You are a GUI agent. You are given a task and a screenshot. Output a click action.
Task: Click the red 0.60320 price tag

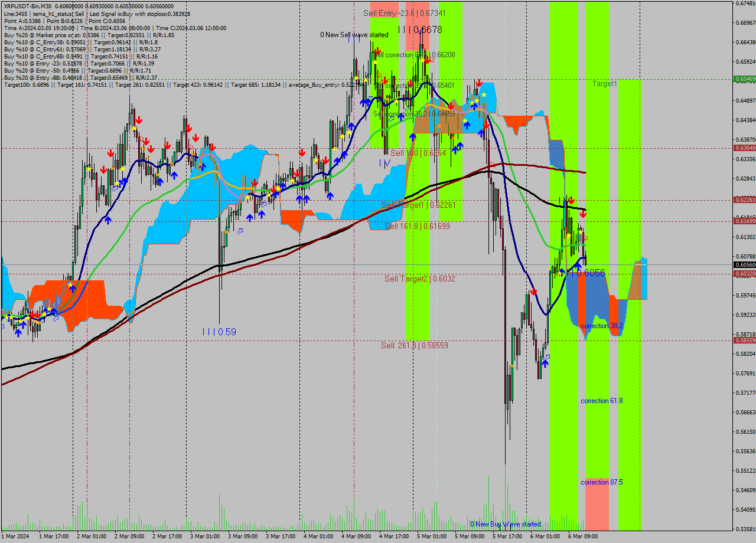tap(744, 273)
